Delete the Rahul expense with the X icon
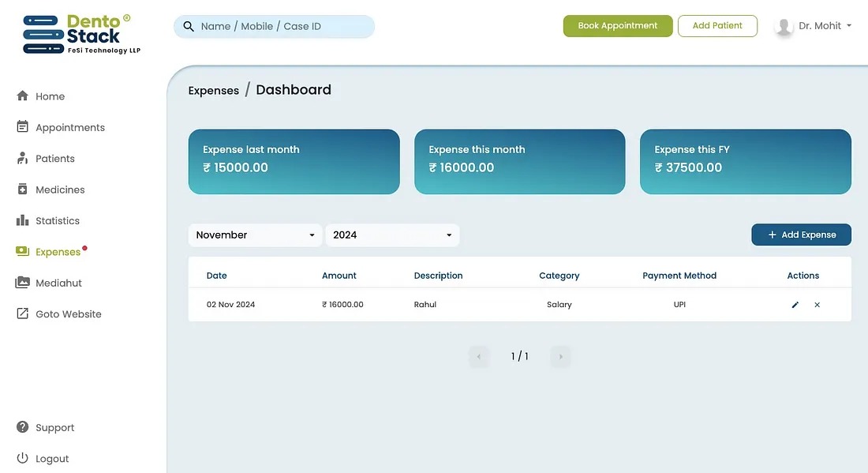868x473 pixels. click(817, 305)
